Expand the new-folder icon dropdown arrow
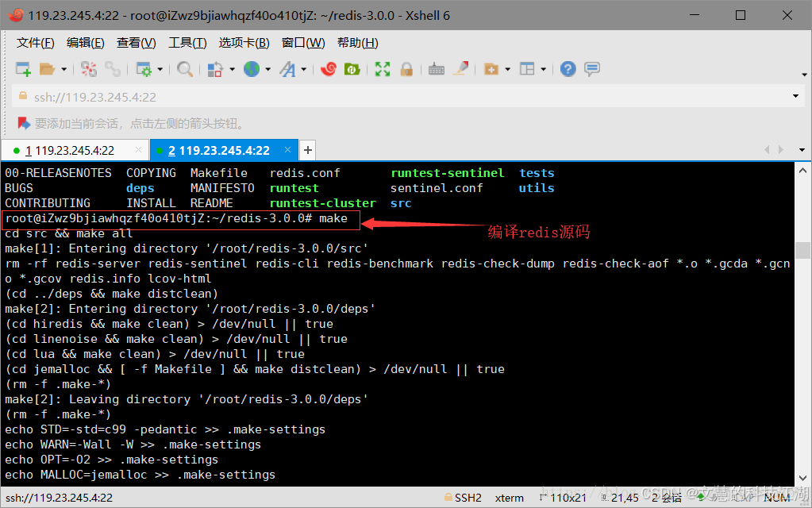The image size is (812, 508). click(x=507, y=69)
